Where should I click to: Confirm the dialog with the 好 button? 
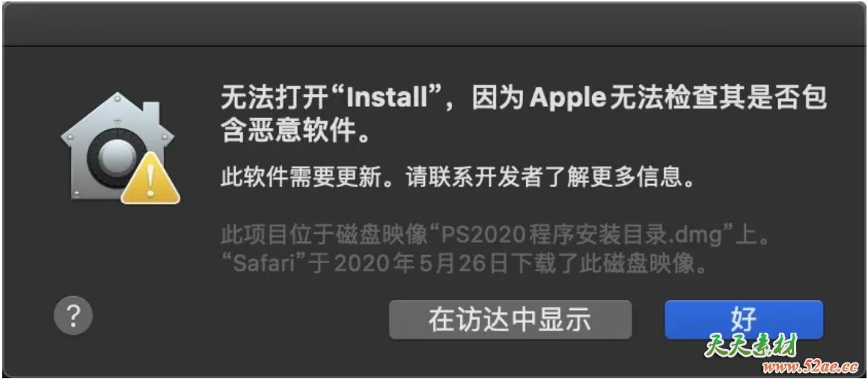pos(744,319)
